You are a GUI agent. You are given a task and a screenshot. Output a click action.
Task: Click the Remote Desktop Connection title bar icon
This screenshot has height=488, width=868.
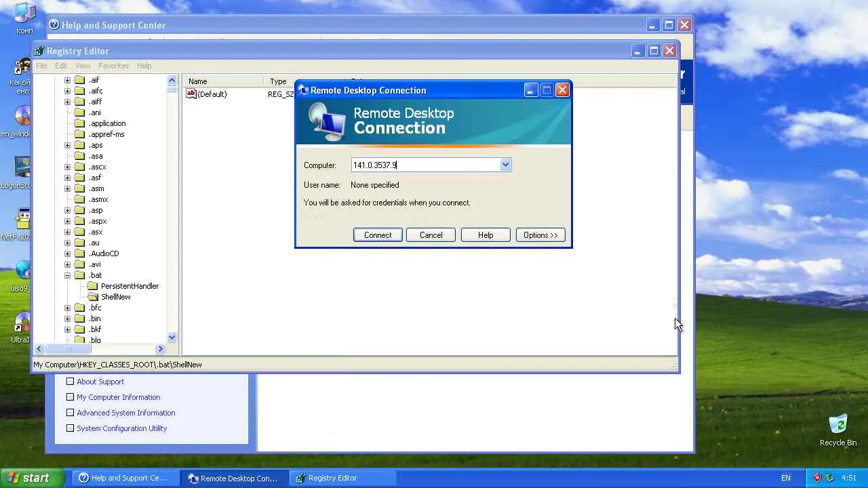coord(304,90)
